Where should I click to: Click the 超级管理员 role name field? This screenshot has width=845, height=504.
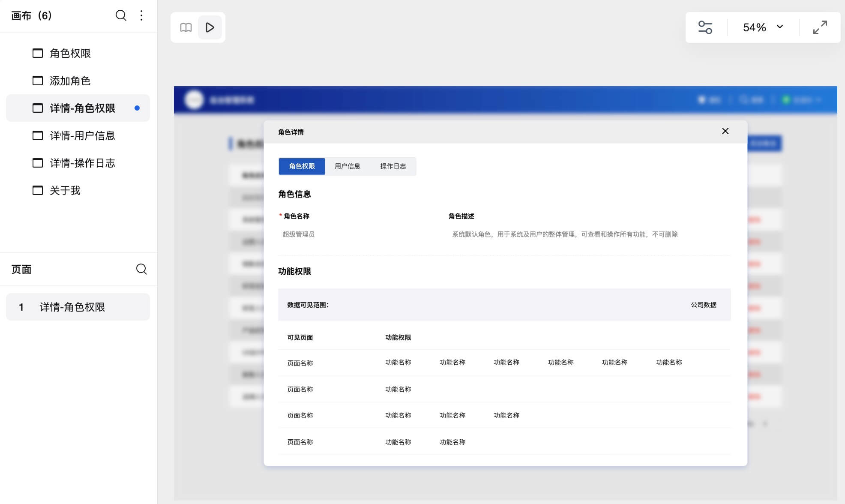pos(299,234)
